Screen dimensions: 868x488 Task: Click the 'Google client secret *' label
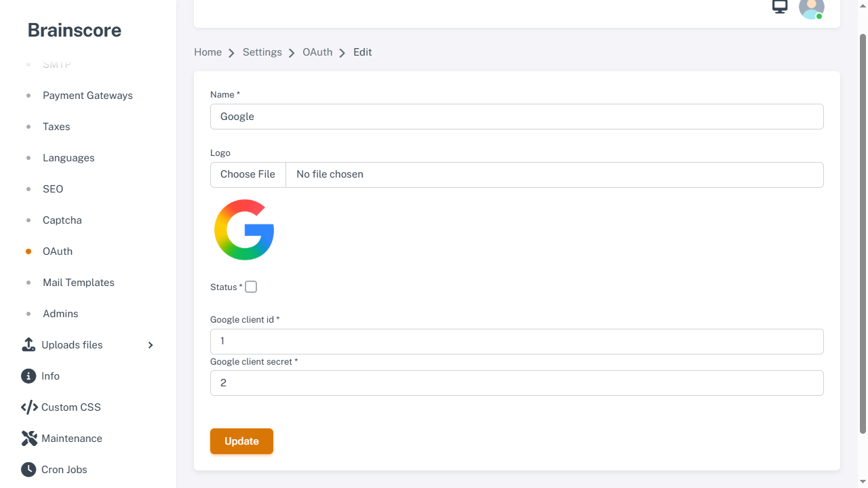pos(254,361)
